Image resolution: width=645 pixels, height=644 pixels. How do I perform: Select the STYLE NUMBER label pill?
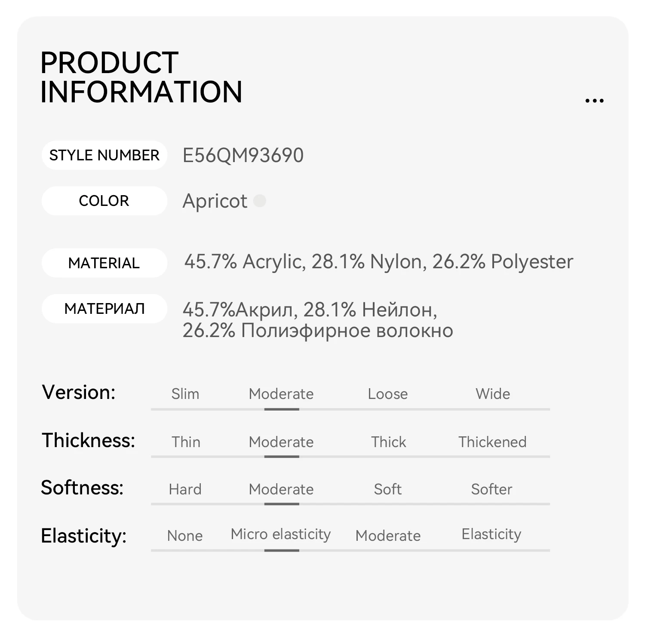coord(104,155)
